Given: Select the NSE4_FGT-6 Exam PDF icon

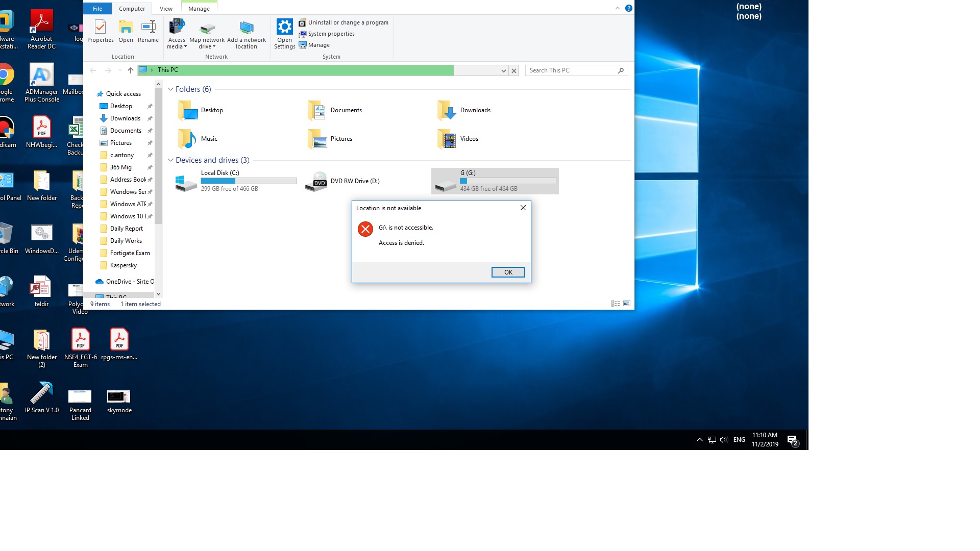Looking at the screenshot, I should [x=81, y=348].
